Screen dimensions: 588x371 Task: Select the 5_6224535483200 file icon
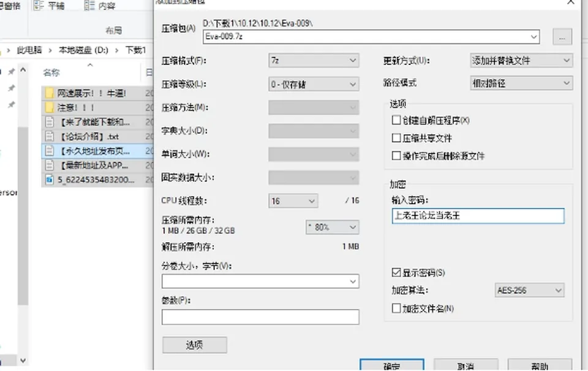click(49, 180)
